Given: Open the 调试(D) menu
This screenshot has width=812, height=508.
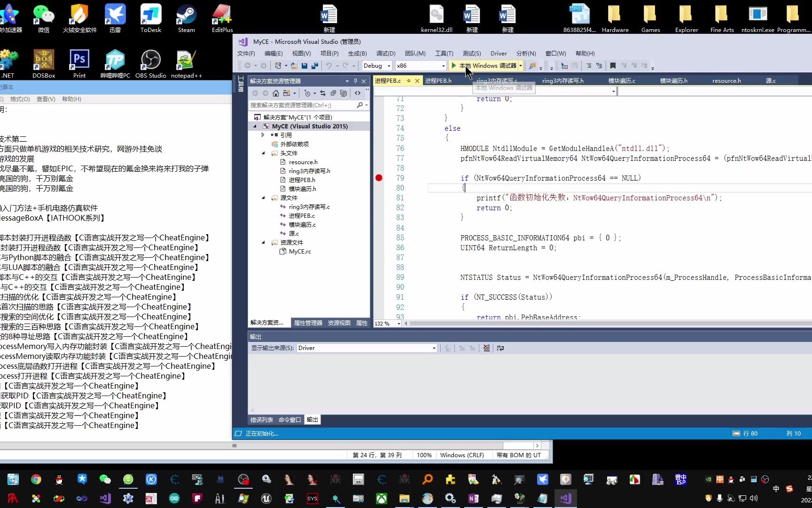Looking at the screenshot, I should [x=385, y=53].
